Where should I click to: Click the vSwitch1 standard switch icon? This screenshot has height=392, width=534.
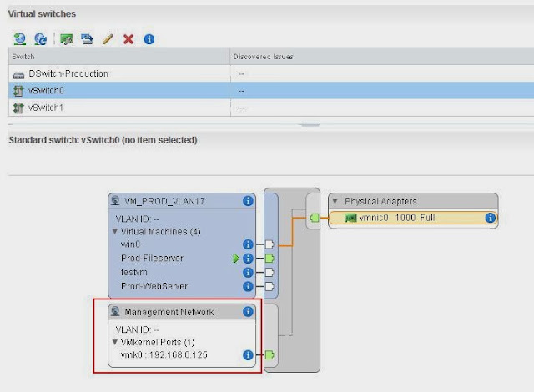click(18, 108)
